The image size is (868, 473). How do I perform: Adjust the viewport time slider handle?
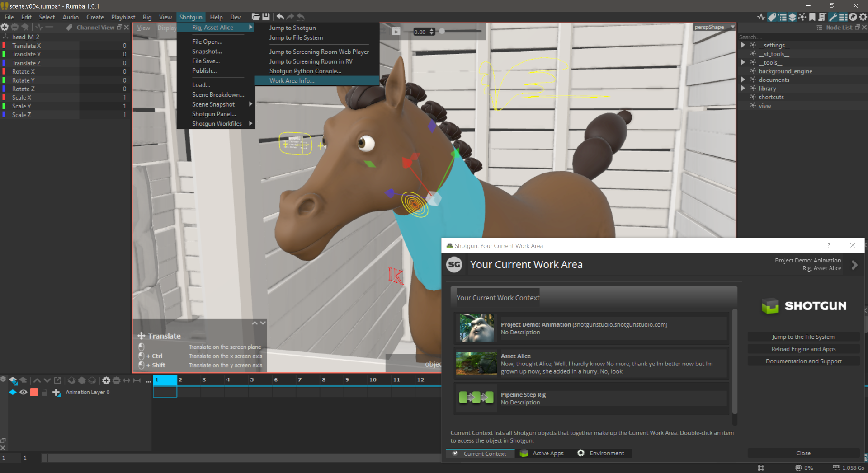tap(442, 31)
